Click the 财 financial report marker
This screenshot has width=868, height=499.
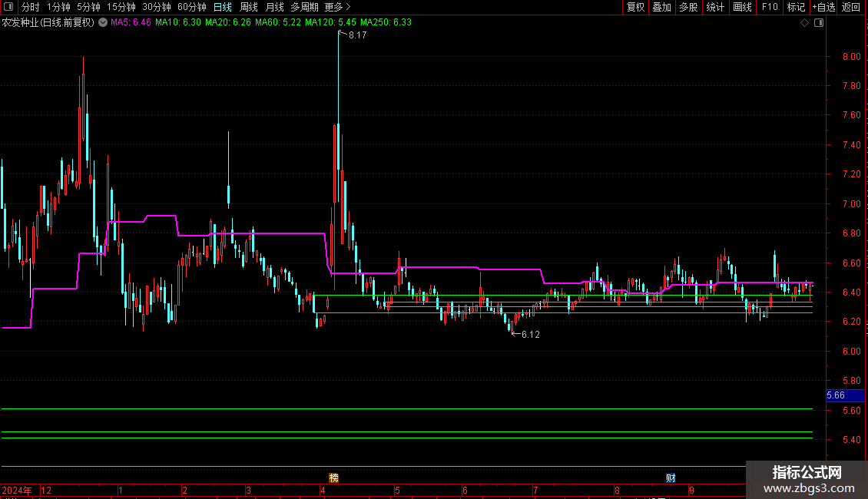(x=671, y=478)
